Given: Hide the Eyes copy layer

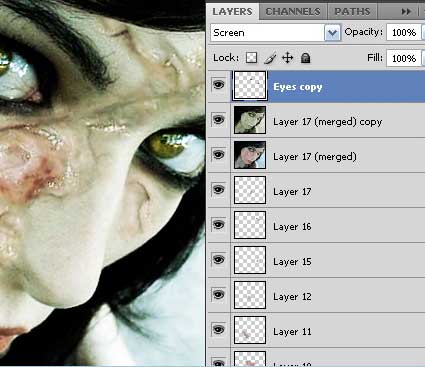Looking at the screenshot, I should [x=219, y=85].
